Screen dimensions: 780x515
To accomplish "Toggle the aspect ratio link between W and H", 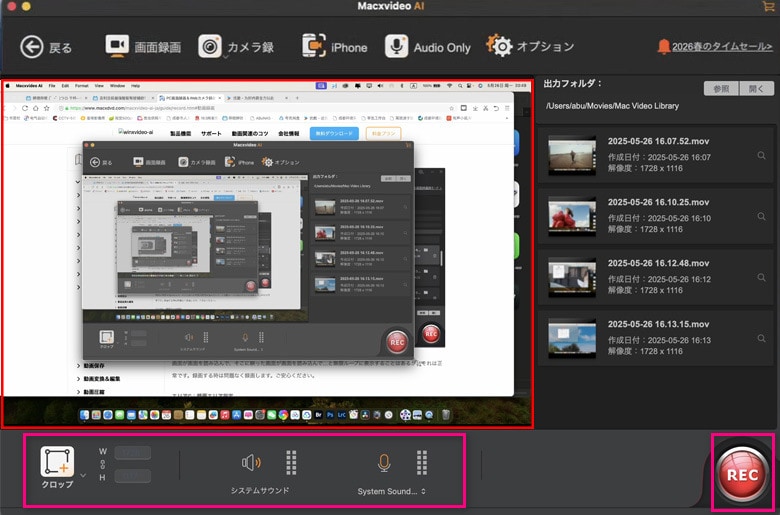I will pos(102,464).
